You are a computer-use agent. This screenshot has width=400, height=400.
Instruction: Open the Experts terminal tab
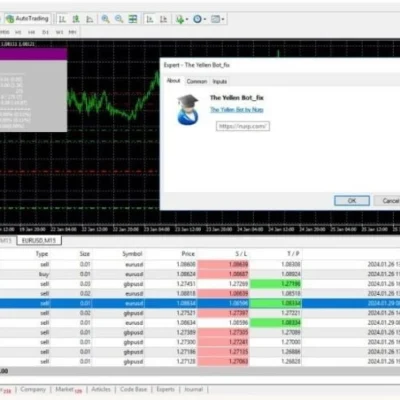(x=165, y=389)
